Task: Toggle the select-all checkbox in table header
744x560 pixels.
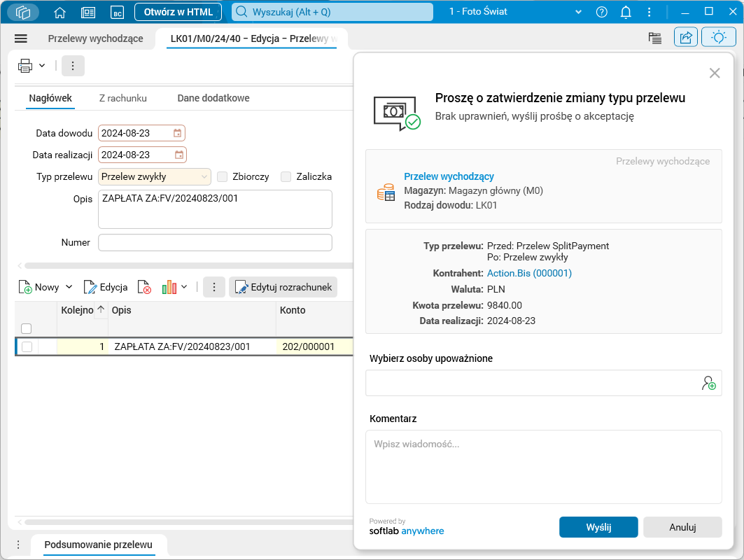Action: (x=27, y=328)
